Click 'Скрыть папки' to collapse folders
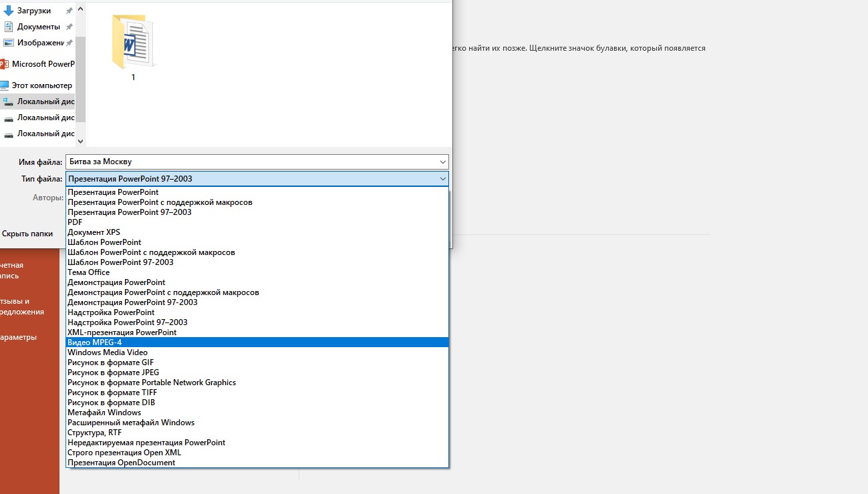Image resolution: width=868 pixels, height=494 pixels. tap(27, 234)
